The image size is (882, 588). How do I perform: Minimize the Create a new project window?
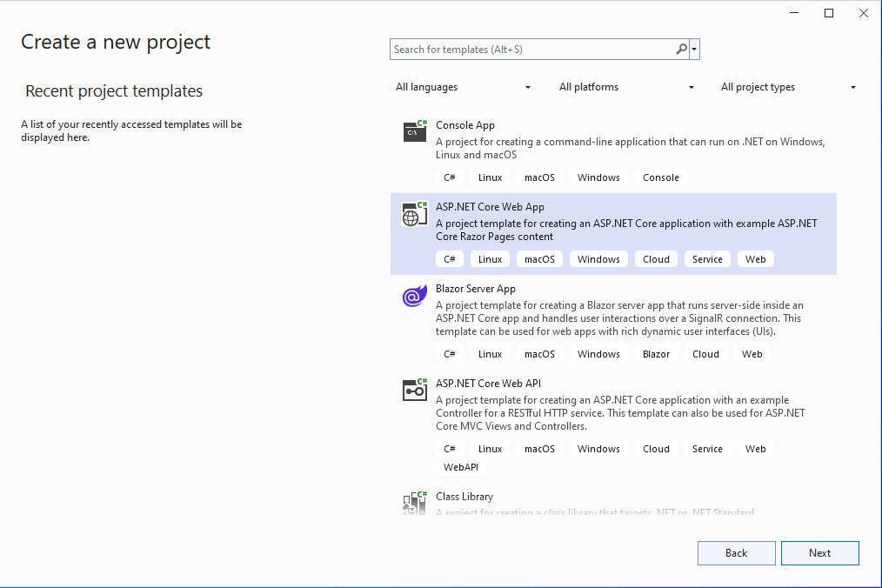tap(793, 13)
